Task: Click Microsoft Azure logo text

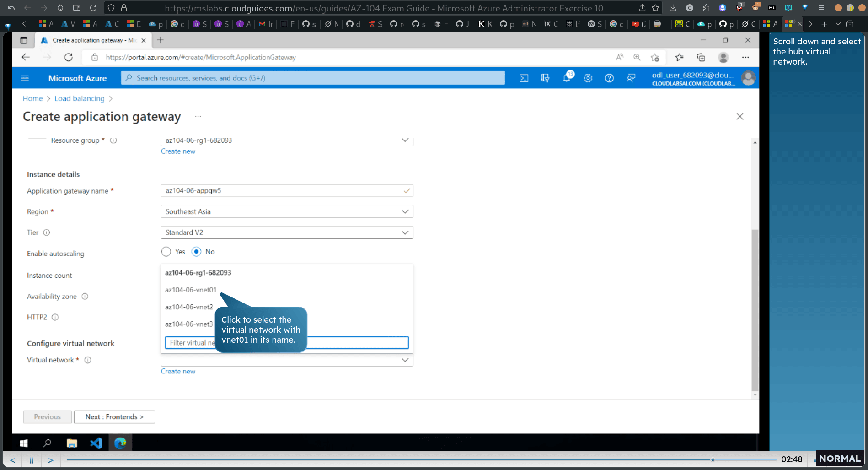Action: [77, 78]
